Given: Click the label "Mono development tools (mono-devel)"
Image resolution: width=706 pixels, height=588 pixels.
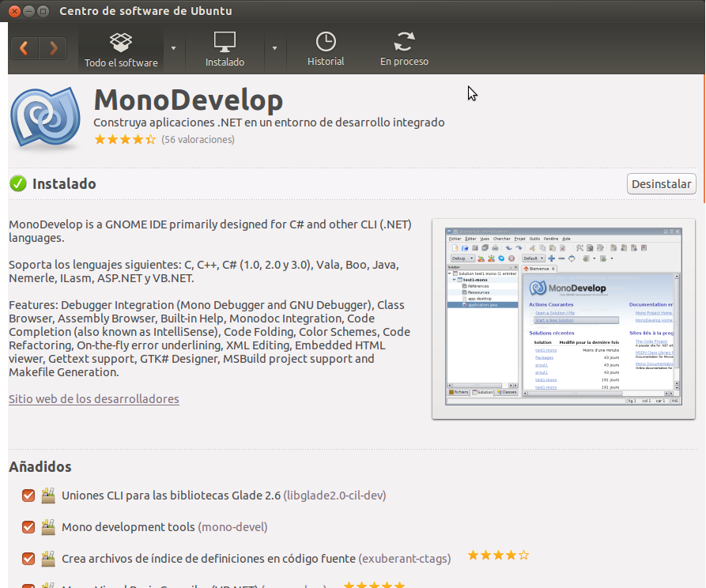Looking at the screenshot, I should coord(164,527).
